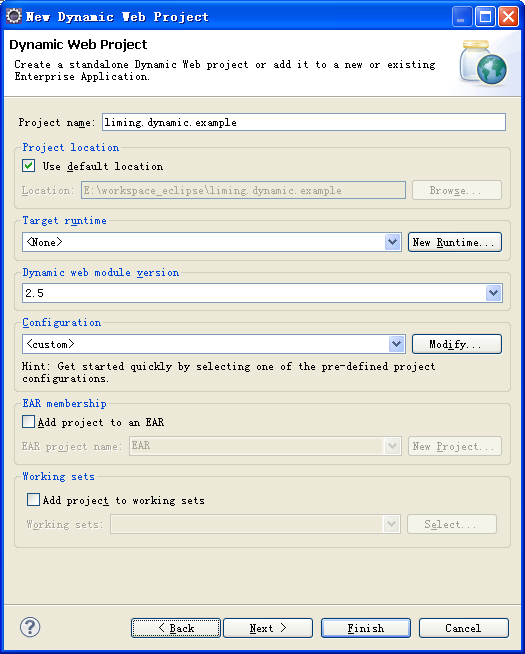Close the dialog with the red X

click(509, 17)
